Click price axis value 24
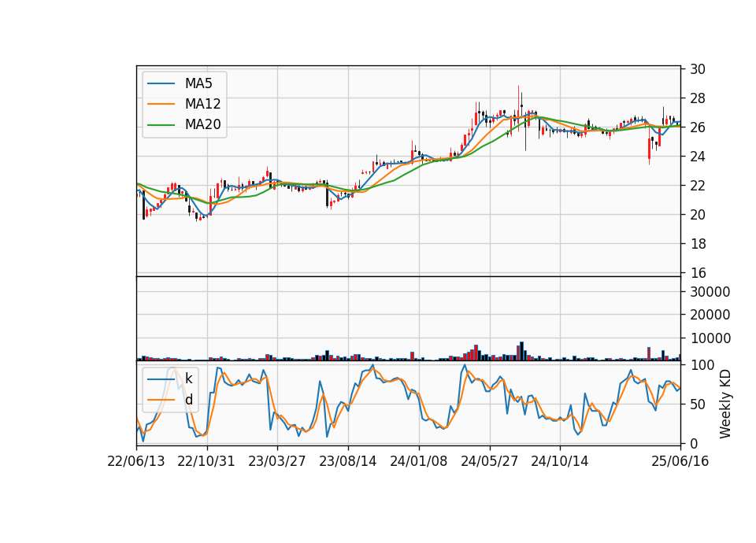This screenshot has width=756, height=543. point(697,157)
